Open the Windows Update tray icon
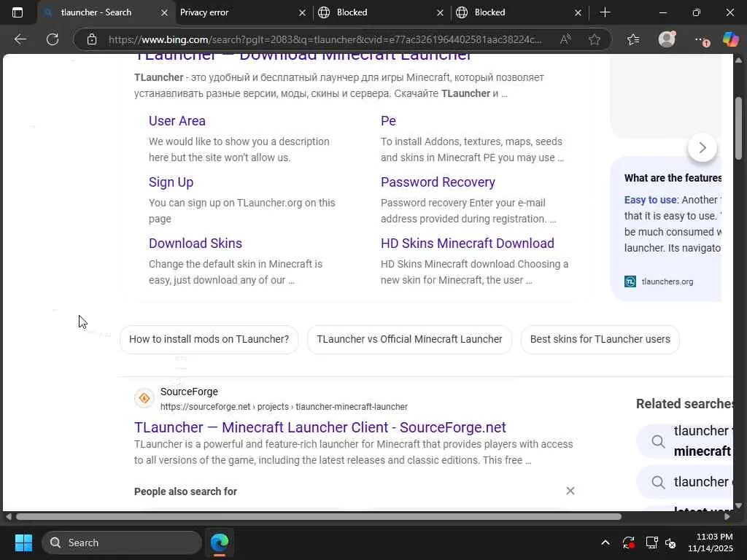 (628, 542)
